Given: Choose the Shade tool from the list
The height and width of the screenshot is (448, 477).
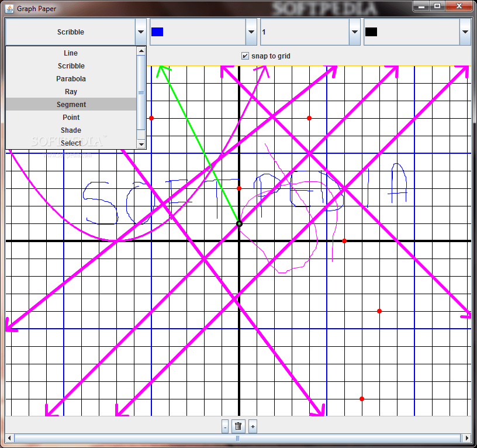Looking at the screenshot, I should 70,130.
